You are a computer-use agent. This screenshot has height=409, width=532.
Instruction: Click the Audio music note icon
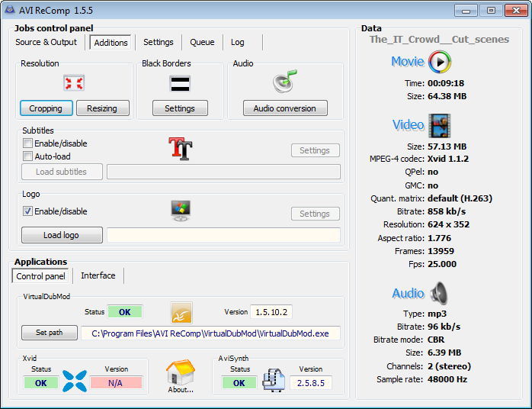click(x=284, y=82)
